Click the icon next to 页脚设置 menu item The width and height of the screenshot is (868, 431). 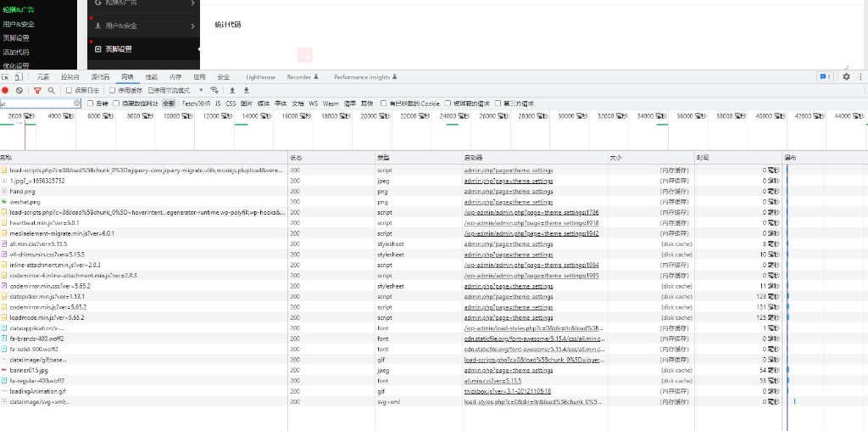(x=98, y=48)
